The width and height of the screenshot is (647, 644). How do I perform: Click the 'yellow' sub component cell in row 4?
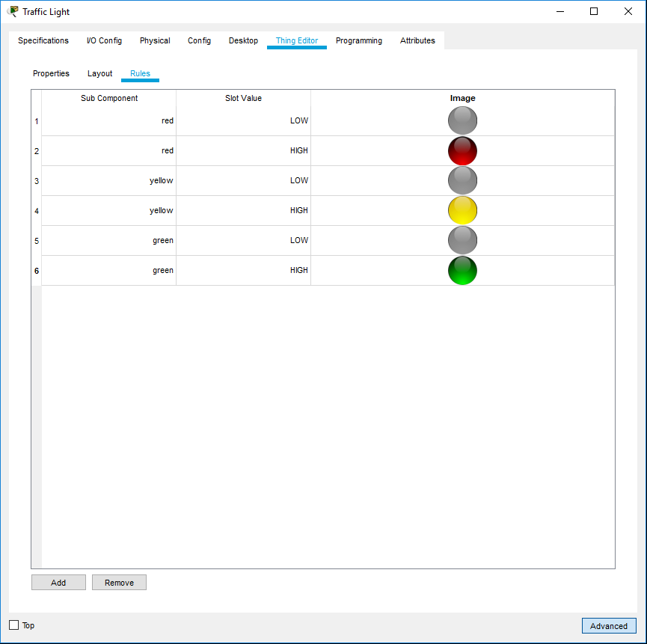pos(109,210)
